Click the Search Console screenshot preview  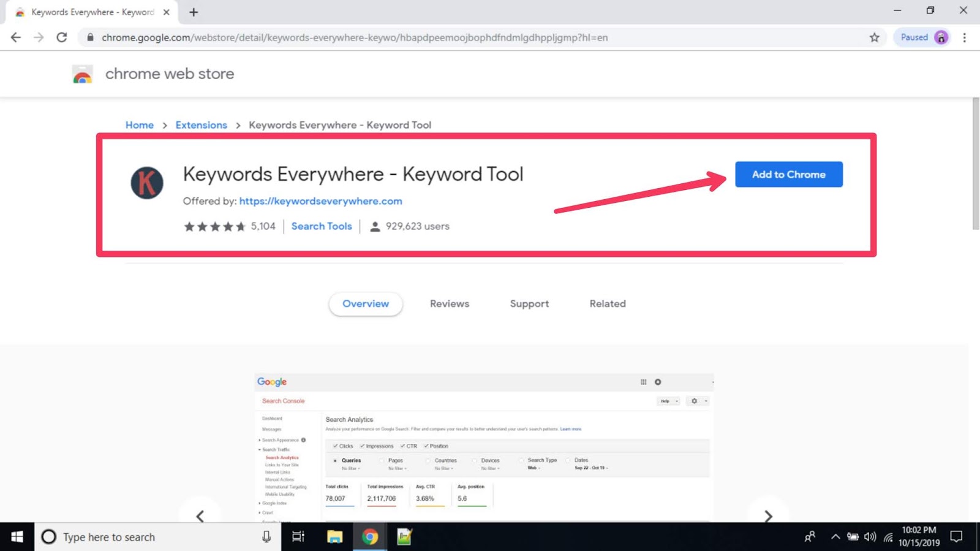coord(484,447)
